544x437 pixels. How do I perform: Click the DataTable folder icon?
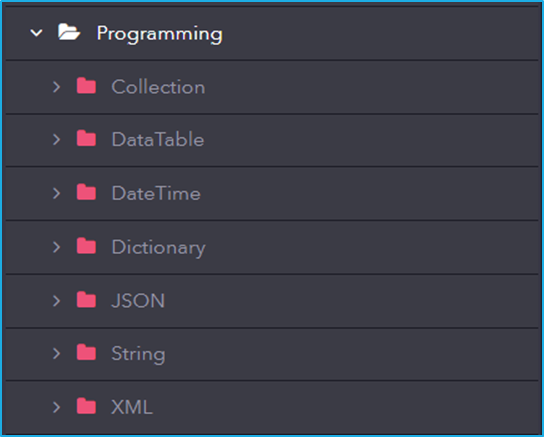point(86,138)
